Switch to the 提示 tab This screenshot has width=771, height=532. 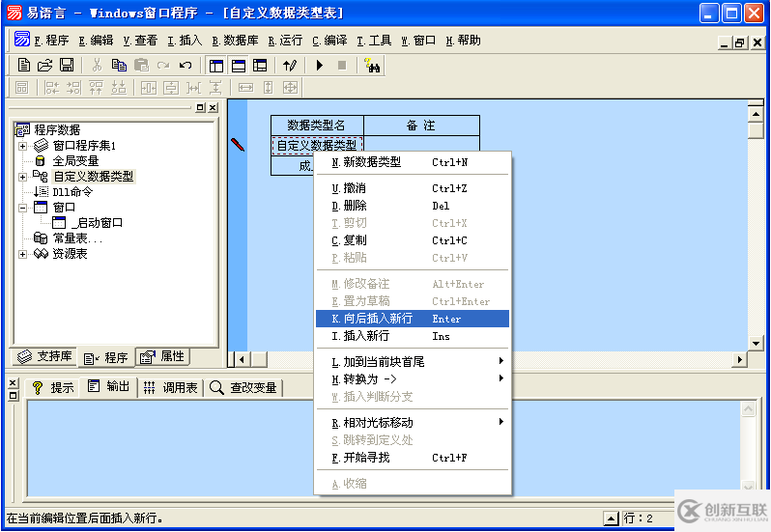52,388
